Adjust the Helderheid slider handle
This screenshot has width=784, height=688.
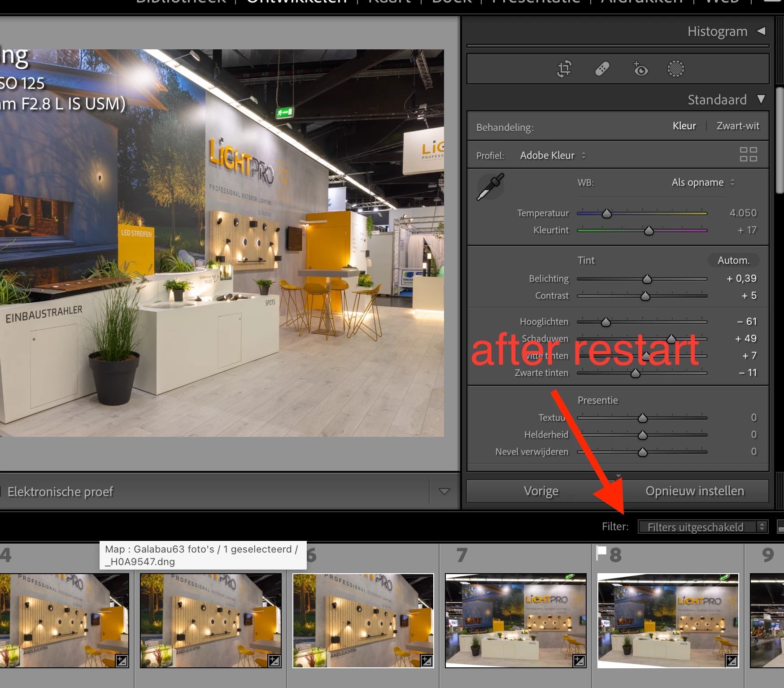(642, 435)
